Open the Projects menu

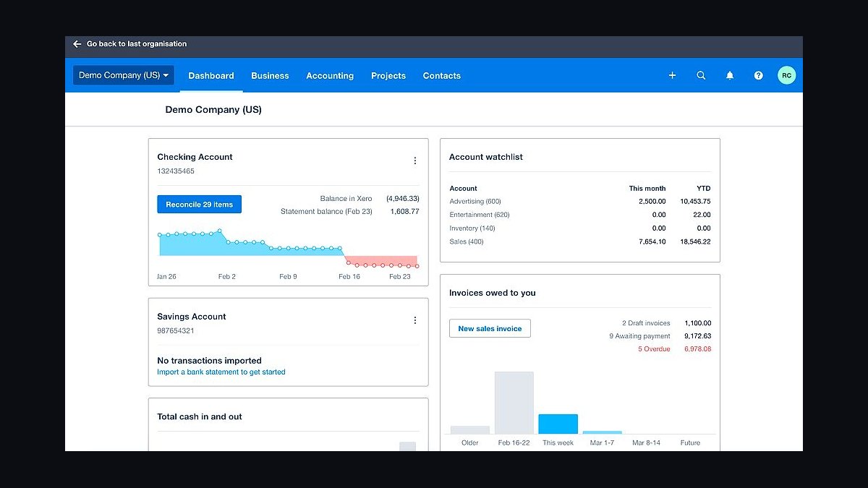coord(388,75)
